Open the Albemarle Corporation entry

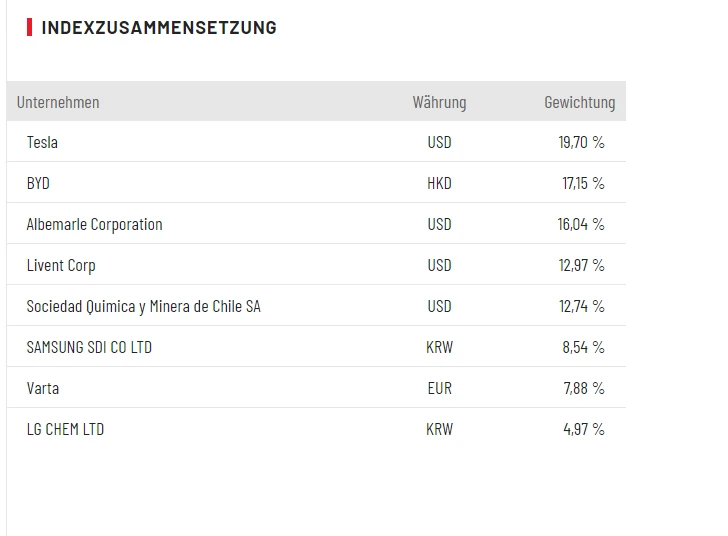(x=94, y=224)
